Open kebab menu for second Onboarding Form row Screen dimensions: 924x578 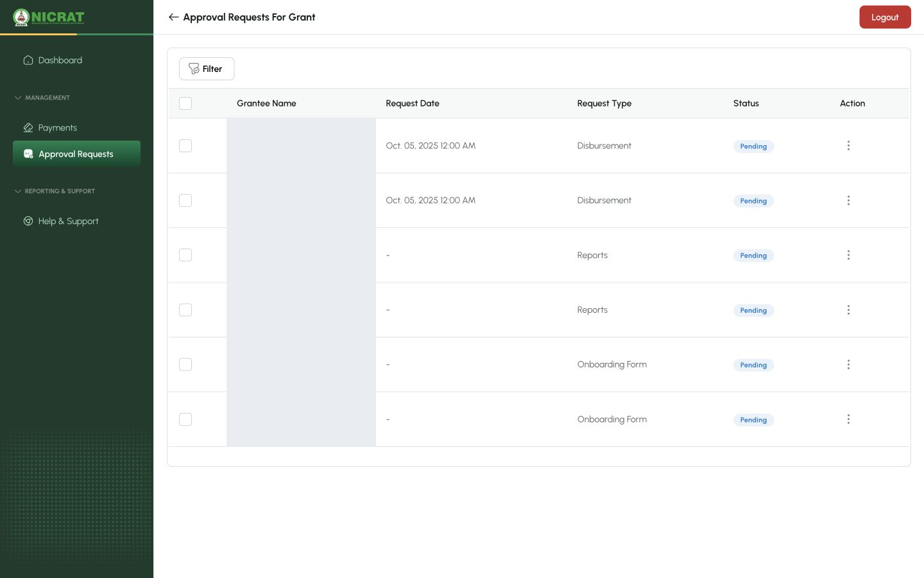pos(848,419)
